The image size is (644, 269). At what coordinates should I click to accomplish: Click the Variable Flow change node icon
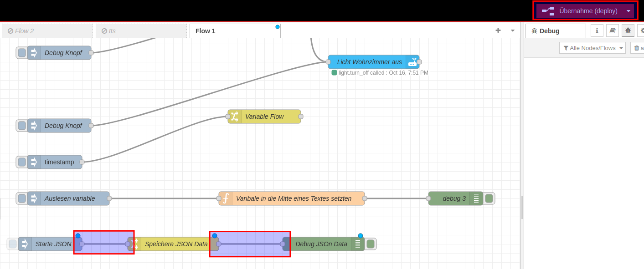235,117
